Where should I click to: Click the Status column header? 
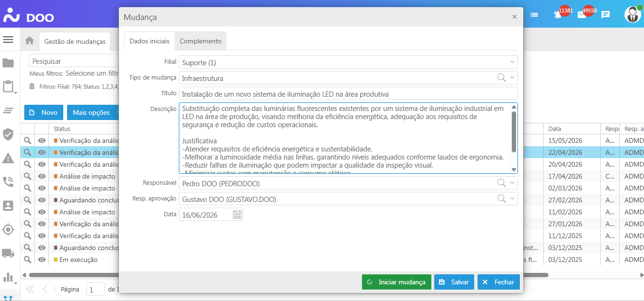62,129
